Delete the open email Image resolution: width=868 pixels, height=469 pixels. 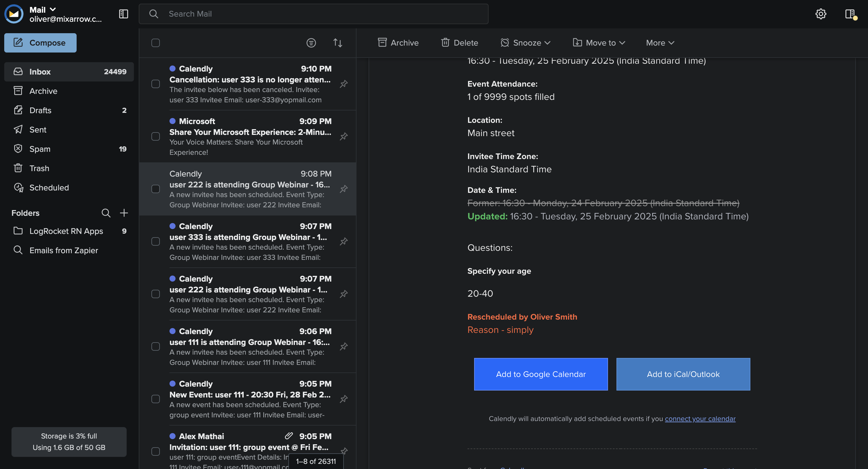click(459, 43)
